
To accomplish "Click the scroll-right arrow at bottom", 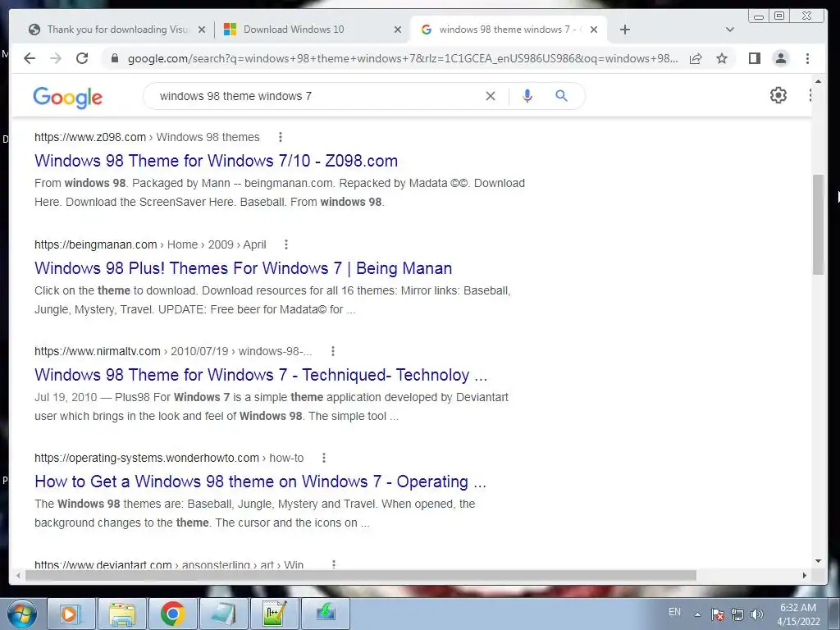I will click(x=804, y=575).
